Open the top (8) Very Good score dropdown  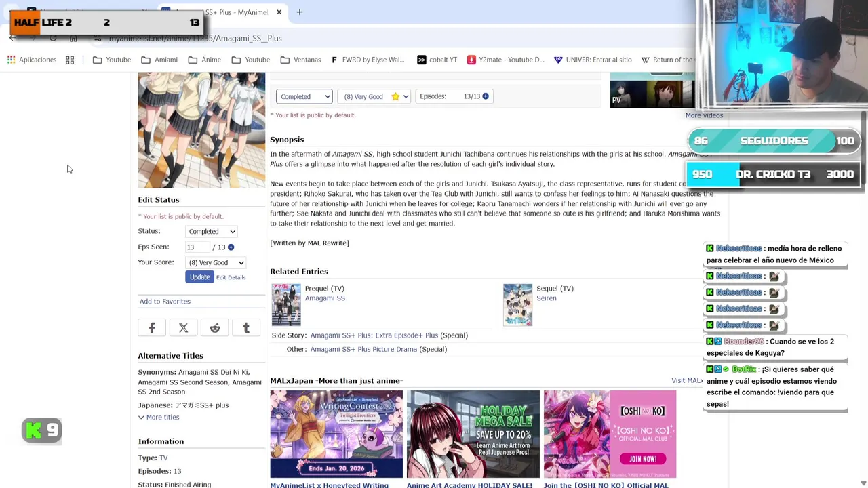point(374,96)
